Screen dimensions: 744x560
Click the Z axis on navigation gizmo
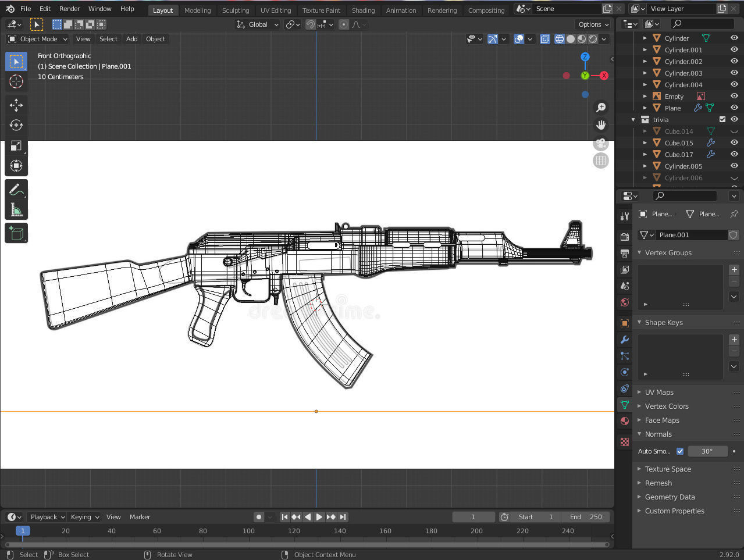point(585,57)
